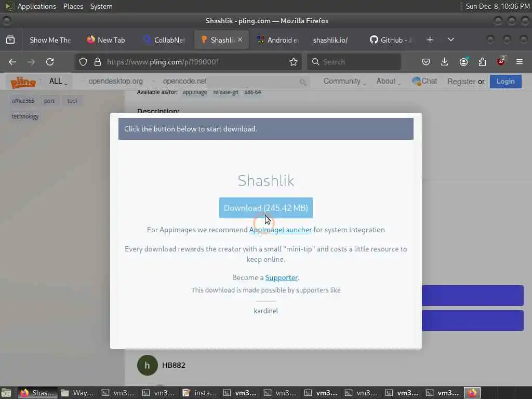
Task: Open the System menu
Action: tap(101, 6)
